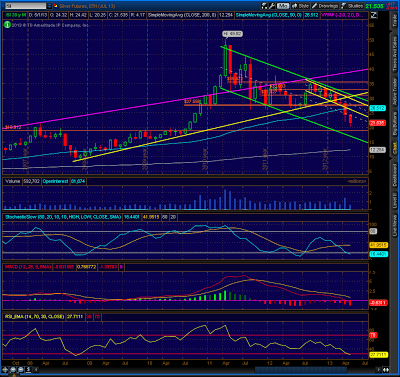Image resolution: width=400 pixels, height=377 pixels.
Task: Open the chart settings wrench icon
Action: click(x=272, y=6)
